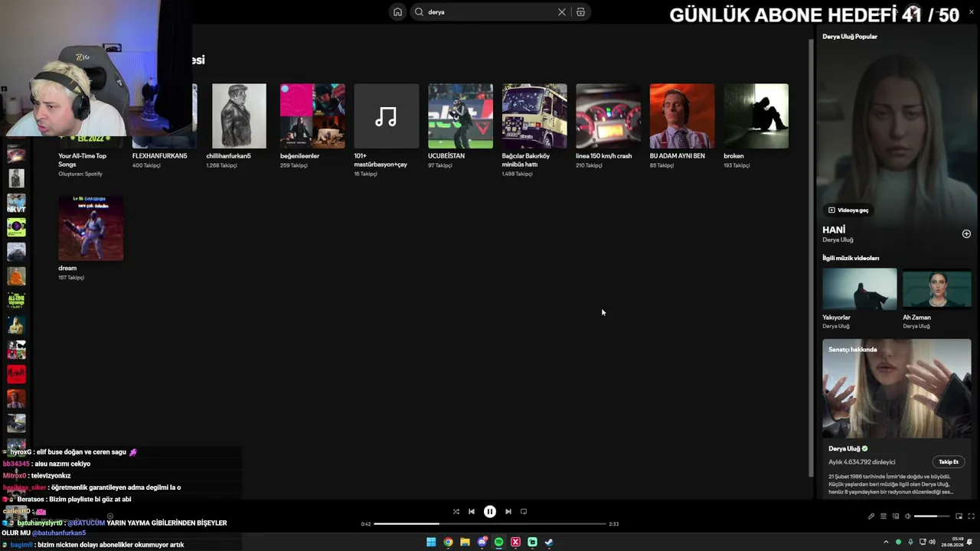Image resolution: width=980 pixels, height=551 pixels.
Task: Toggle repeat mode
Action: [x=524, y=512]
